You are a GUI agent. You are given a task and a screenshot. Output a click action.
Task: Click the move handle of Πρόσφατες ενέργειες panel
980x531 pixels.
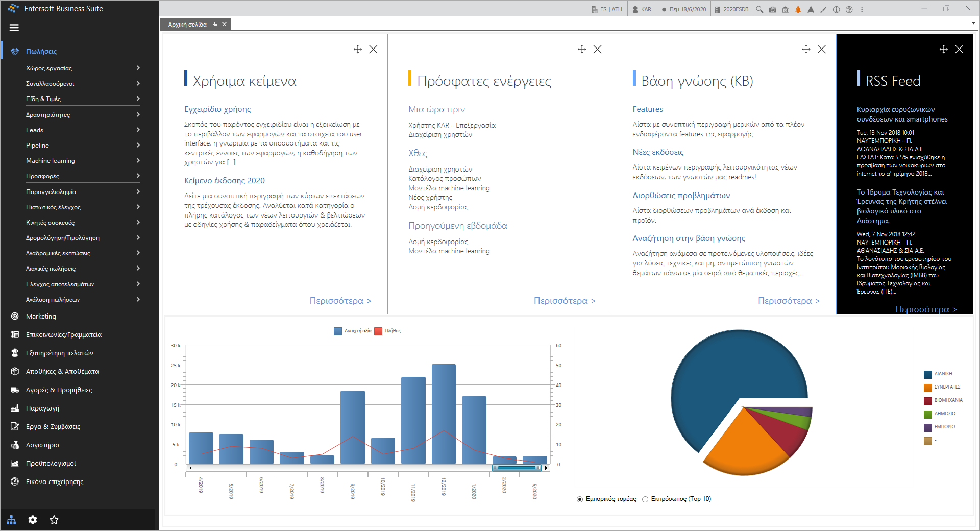(x=582, y=49)
